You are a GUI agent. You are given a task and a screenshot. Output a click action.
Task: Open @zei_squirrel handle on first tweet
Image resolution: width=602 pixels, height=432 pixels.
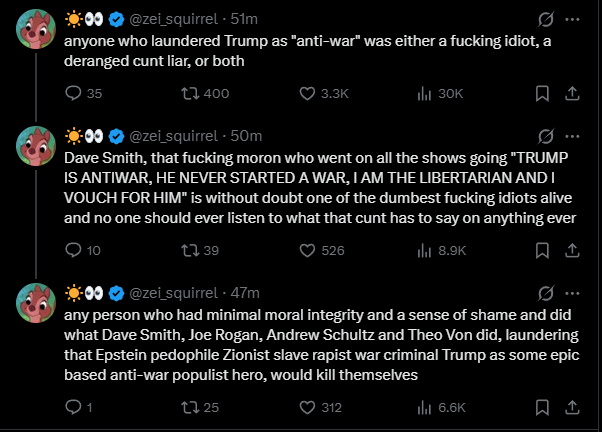[174, 19]
